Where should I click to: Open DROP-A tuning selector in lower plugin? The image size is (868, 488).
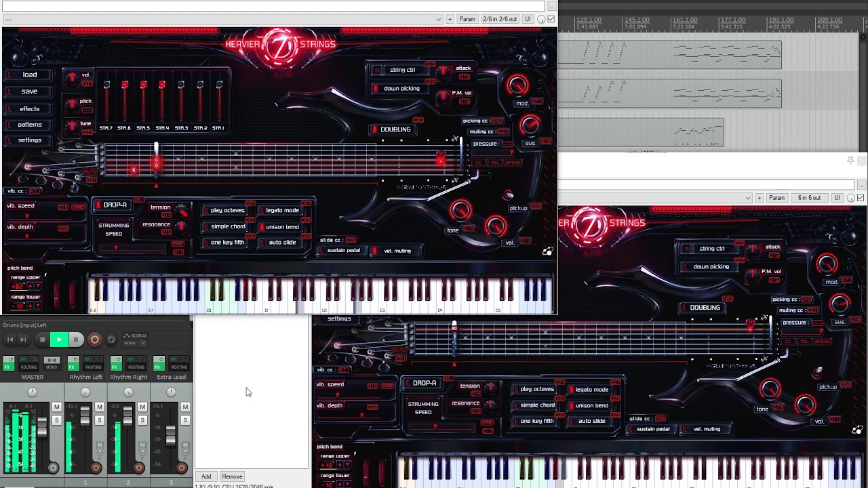coord(424,383)
